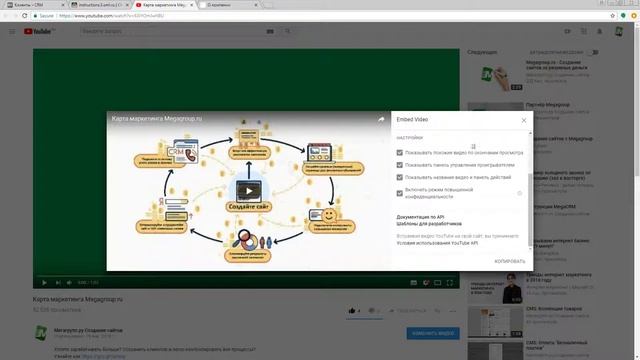Screen dimensions: 640x360
Task: Dislike the video with the thumbs down
Action: click(371, 311)
